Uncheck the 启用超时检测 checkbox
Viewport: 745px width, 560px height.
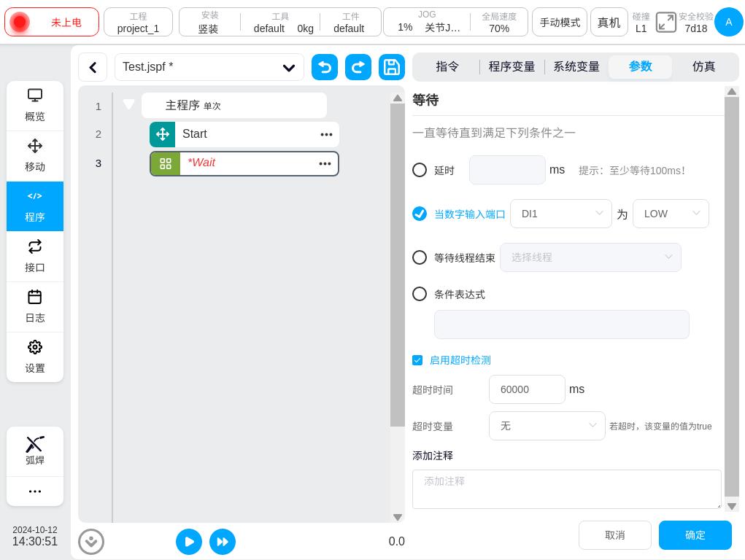[x=417, y=360]
